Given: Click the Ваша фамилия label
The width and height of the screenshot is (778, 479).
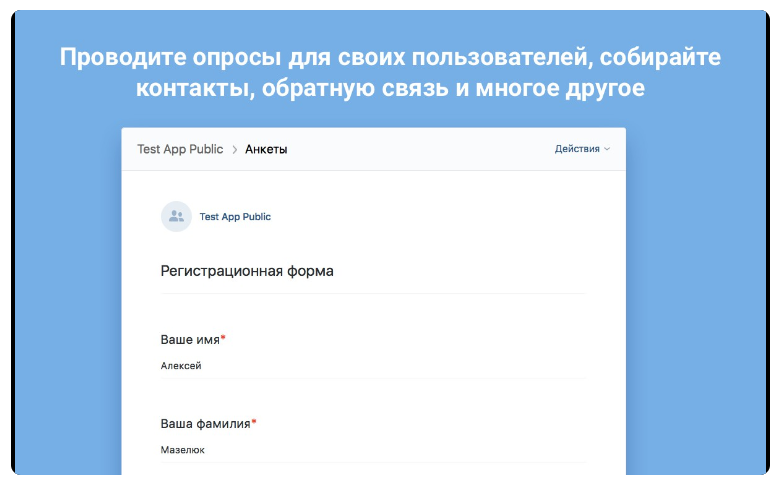Looking at the screenshot, I should (x=205, y=423).
